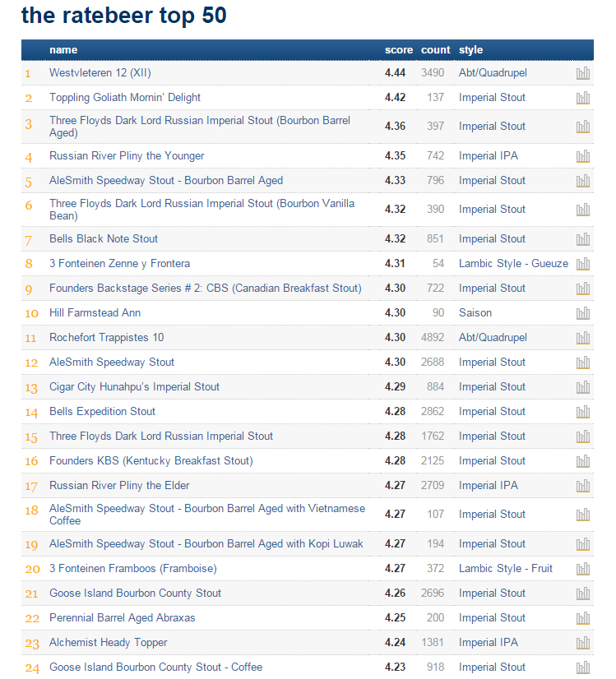Open the chart icon for Alchemist Heady Topper
This screenshot has height=679, width=616.
click(583, 643)
